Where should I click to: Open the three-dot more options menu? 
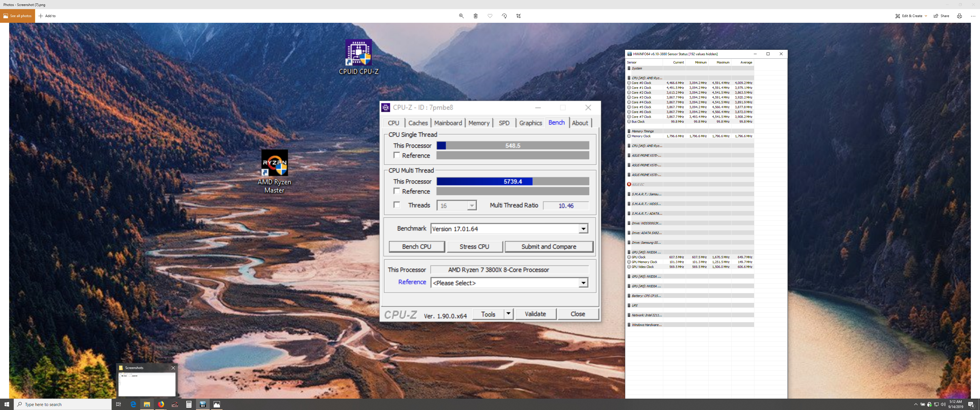[x=973, y=16]
